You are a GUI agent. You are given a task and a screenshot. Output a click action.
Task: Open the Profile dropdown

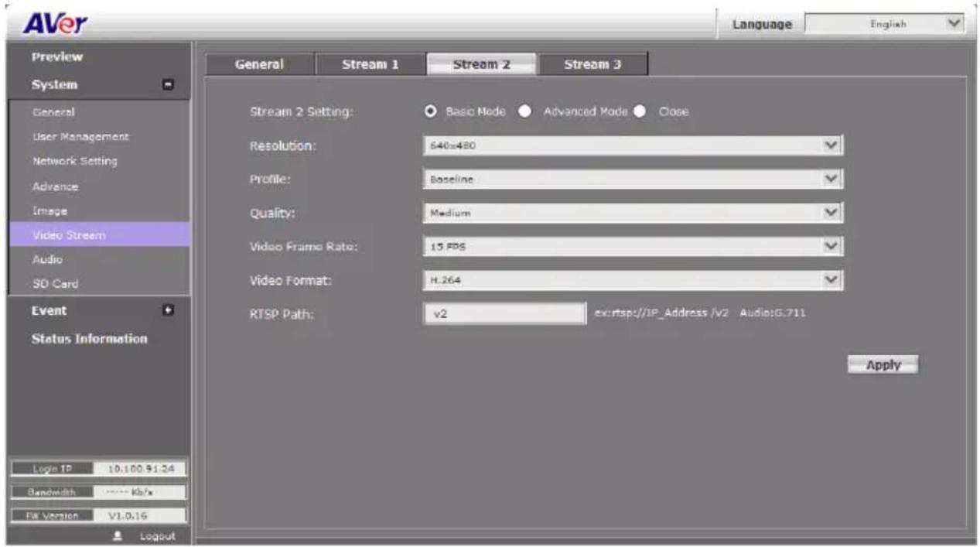pos(633,179)
